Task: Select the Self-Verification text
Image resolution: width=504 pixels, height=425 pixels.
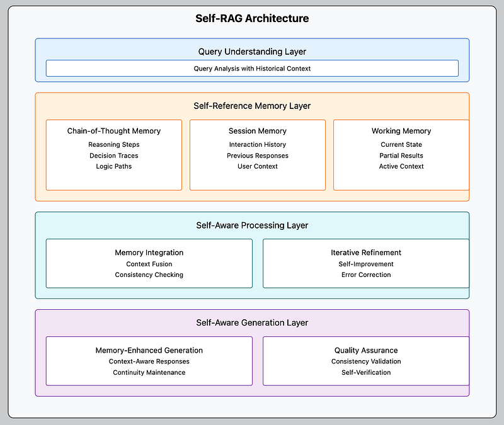Action: point(366,373)
